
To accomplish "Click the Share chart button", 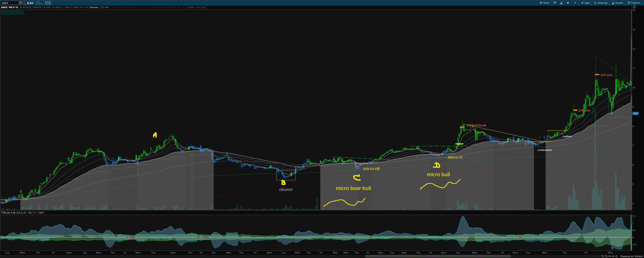I will click(x=544, y=3).
